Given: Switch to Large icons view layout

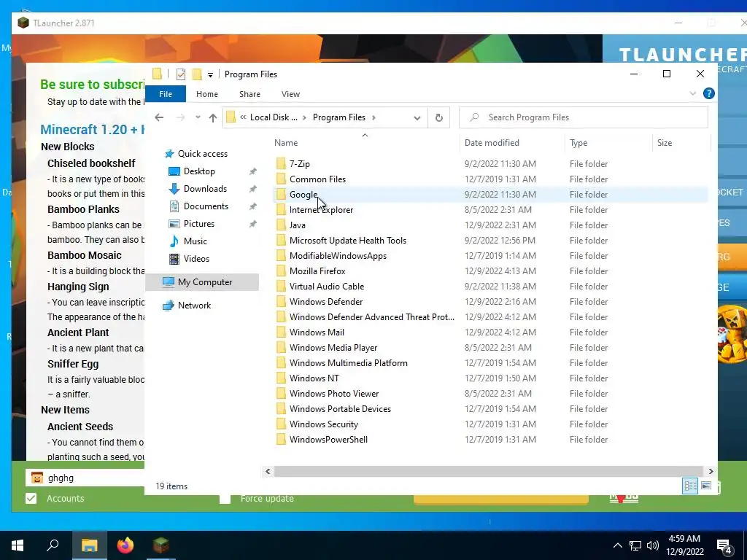Looking at the screenshot, I should point(706,486).
